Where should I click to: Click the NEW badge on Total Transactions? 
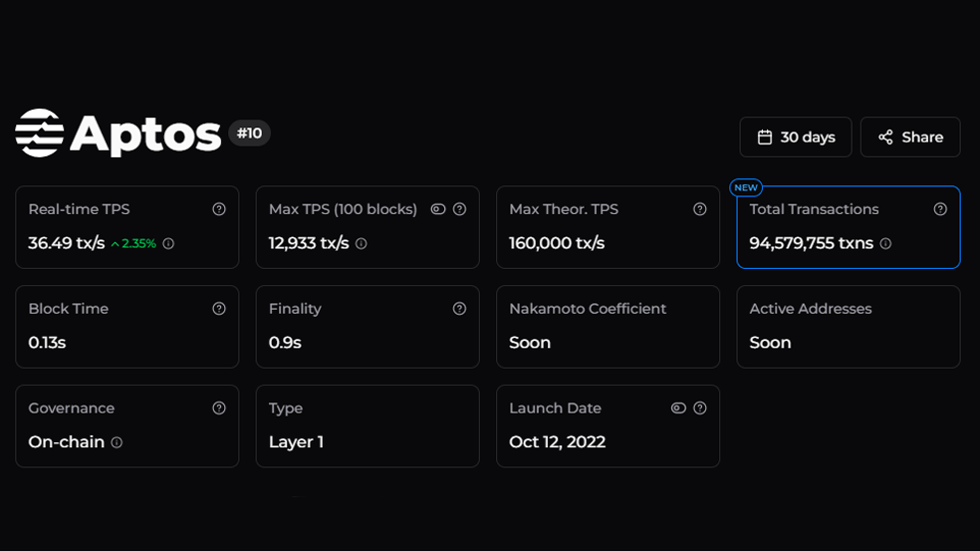tap(746, 187)
